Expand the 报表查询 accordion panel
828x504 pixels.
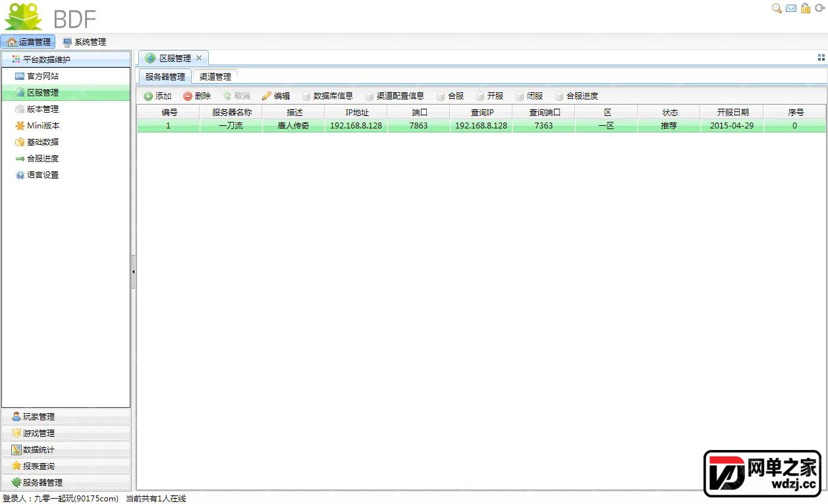tap(66, 466)
